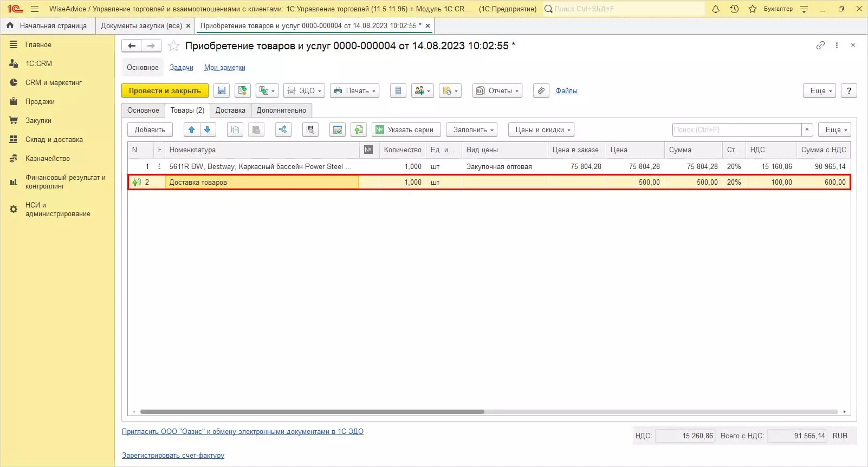Select the 5611R BW, Bestway row
This screenshot has width=868, height=467.
coord(489,166)
